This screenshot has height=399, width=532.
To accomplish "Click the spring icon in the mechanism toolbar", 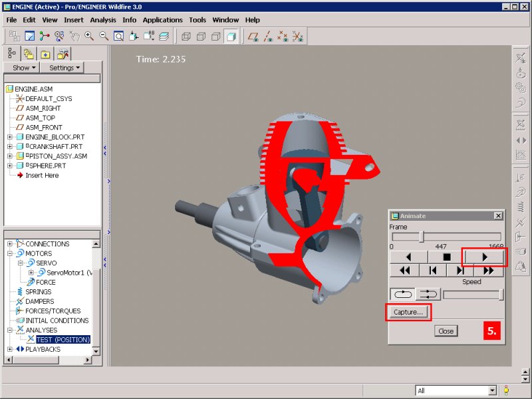I will pos(521,206).
